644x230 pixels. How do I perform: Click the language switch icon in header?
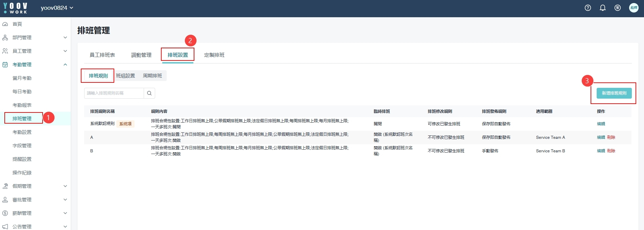tap(618, 8)
